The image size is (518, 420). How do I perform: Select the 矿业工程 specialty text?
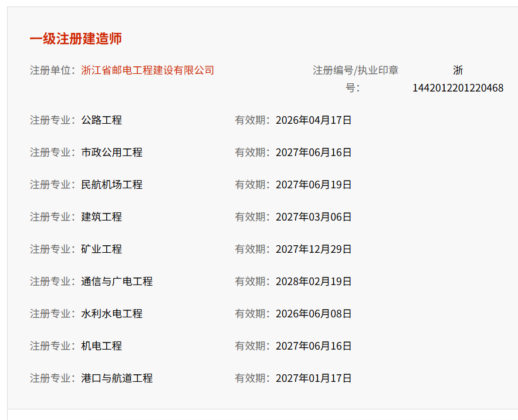click(101, 249)
